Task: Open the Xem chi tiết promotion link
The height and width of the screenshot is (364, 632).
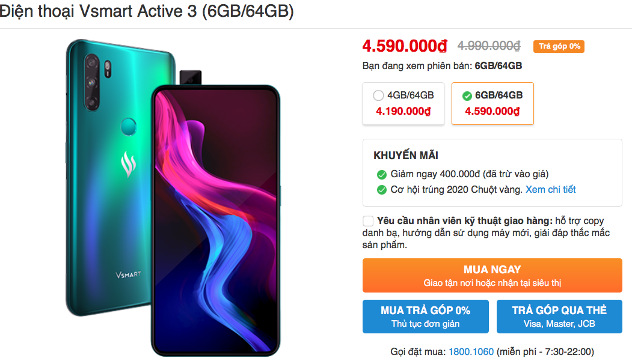Action: point(550,189)
